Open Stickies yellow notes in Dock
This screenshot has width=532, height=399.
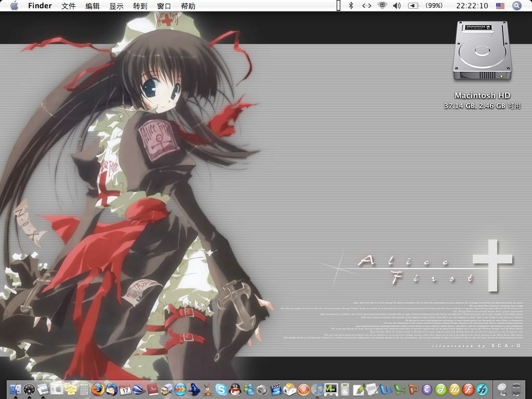[x=70, y=389]
